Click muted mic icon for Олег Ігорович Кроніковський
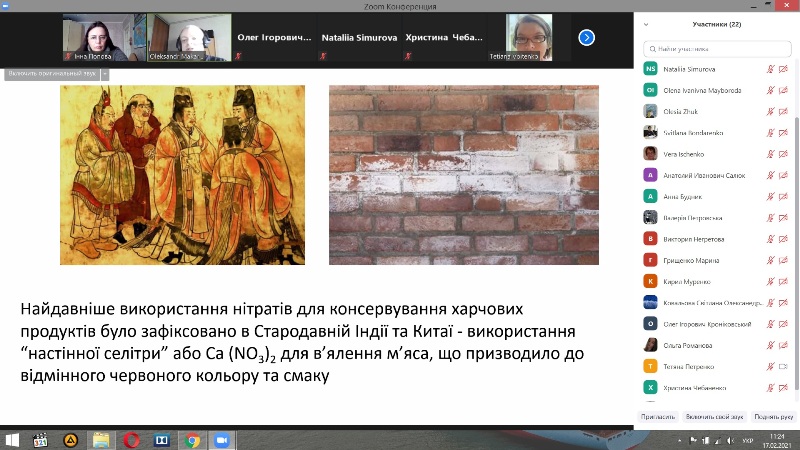This screenshot has height=450, width=800. pos(770,324)
